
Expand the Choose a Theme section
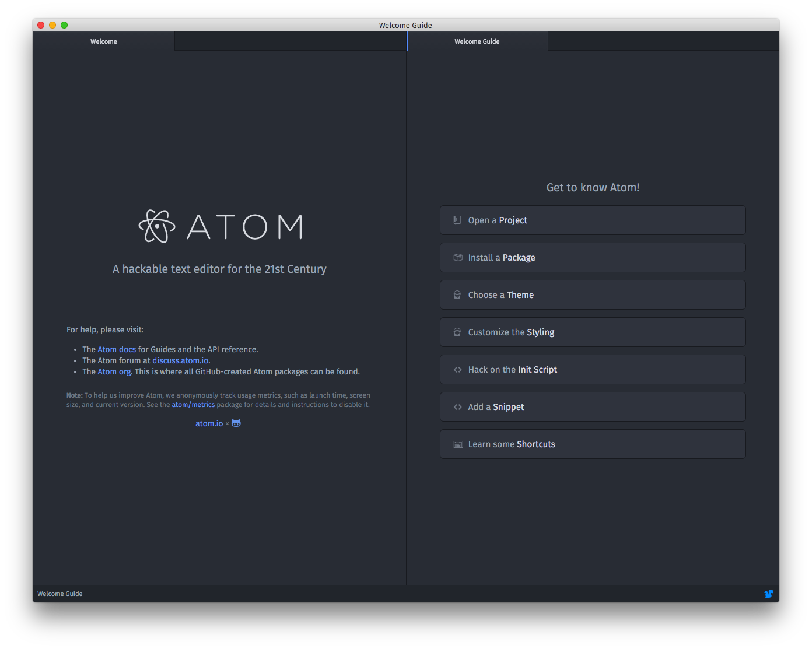(x=593, y=295)
